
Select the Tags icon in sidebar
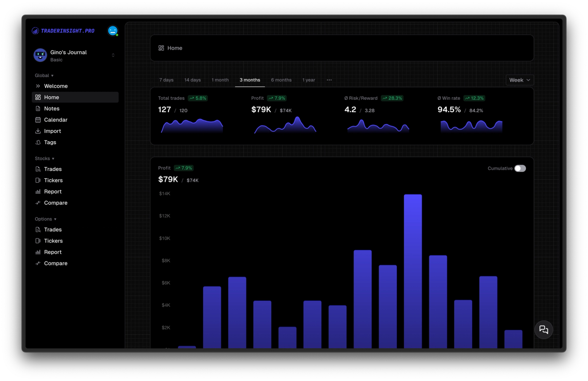pos(38,142)
